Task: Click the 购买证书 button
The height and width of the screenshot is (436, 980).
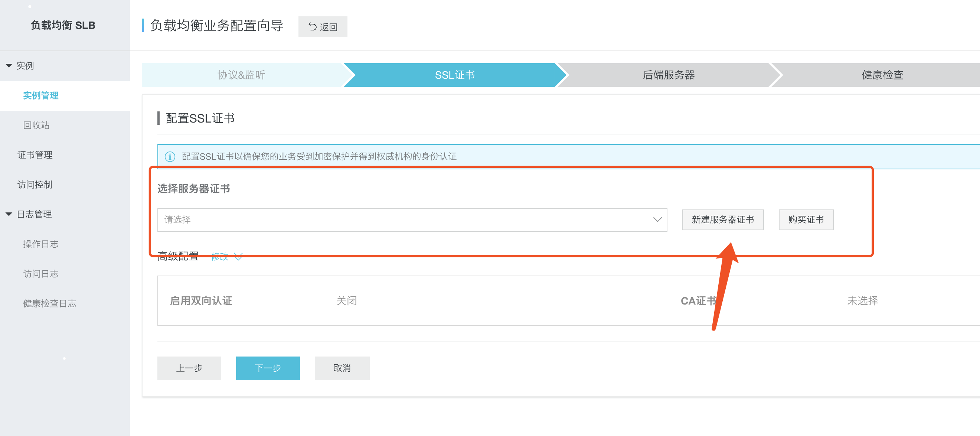Action: [x=806, y=219]
